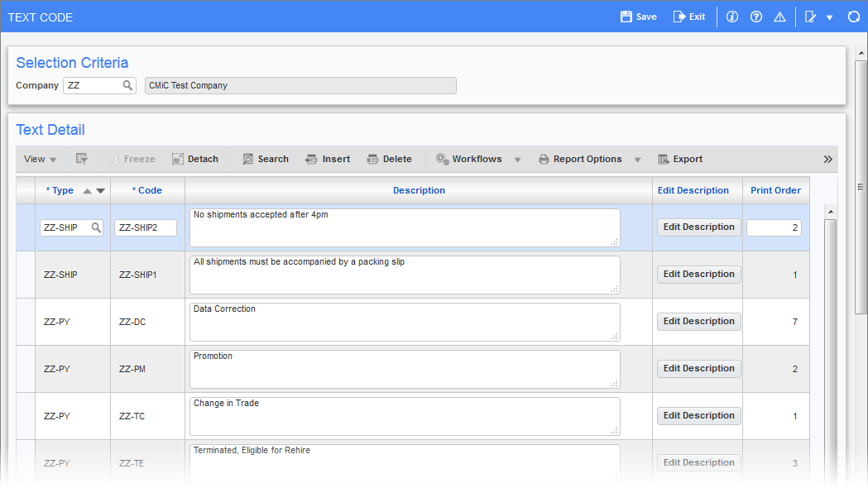Sort the Type column descending
Image resolution: width=868 pixels, height=488 pixels.
tap(99, 190)
